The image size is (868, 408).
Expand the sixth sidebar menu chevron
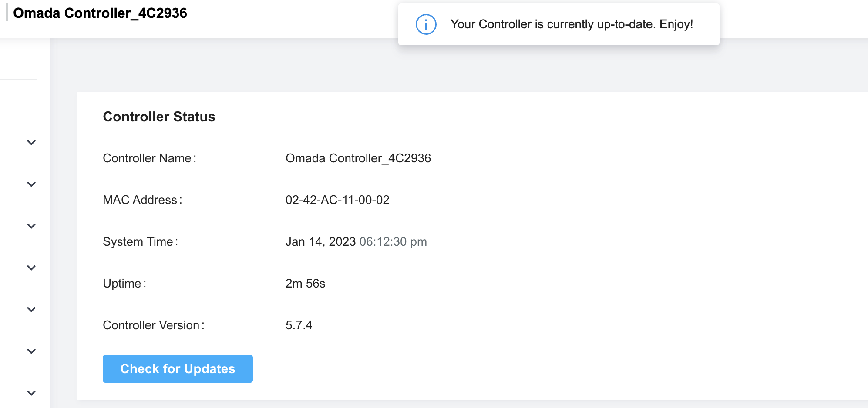(31, 351)
